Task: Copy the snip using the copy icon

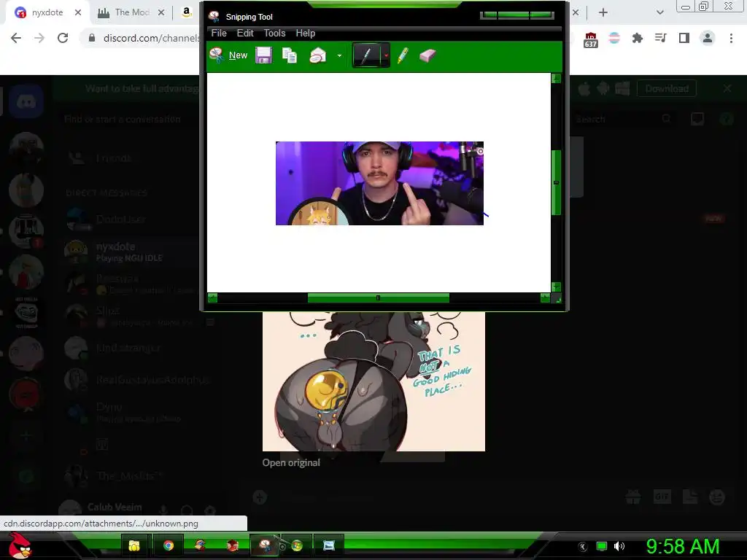Action: tap(290, 55)
